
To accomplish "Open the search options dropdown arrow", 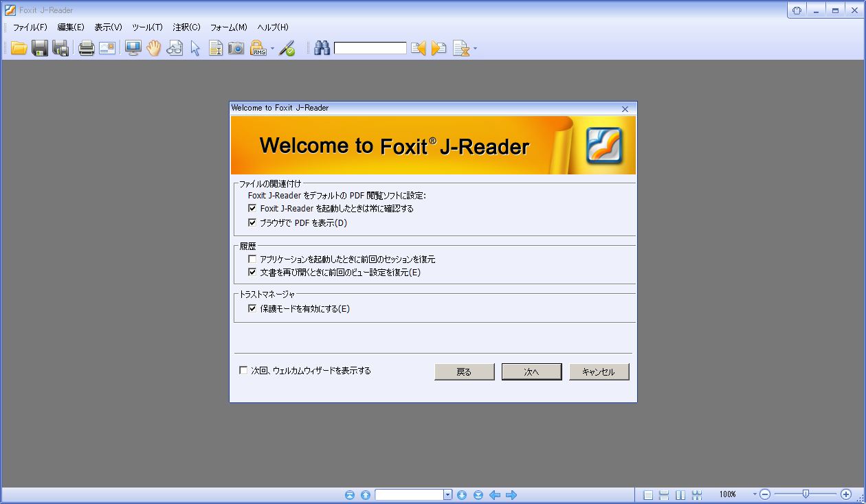I will tap(475, 49).
